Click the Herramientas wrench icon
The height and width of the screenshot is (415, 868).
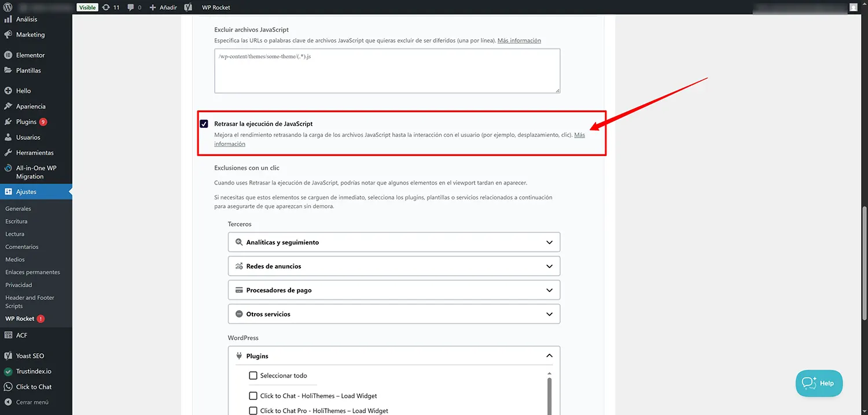[x=8, y=153]
